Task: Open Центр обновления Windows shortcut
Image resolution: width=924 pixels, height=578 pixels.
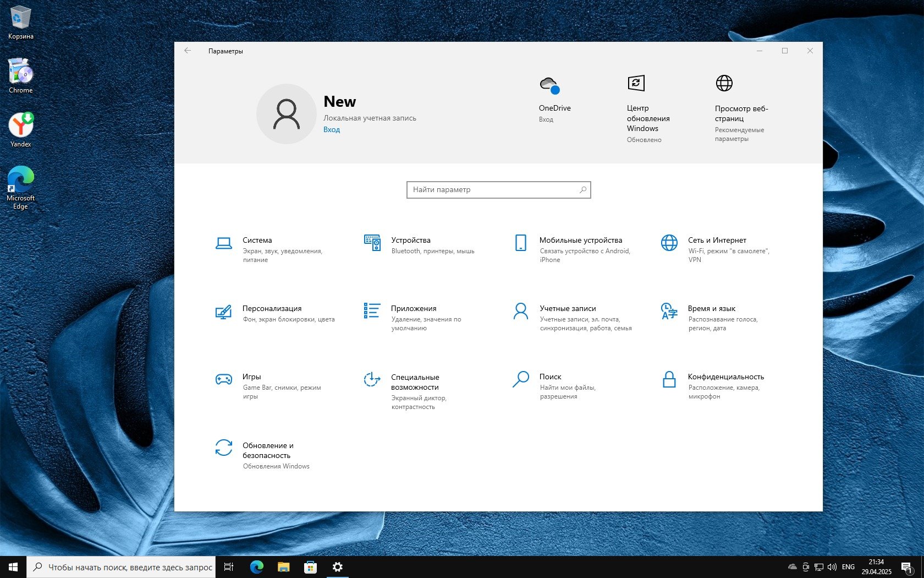Action: coord(636,84)
